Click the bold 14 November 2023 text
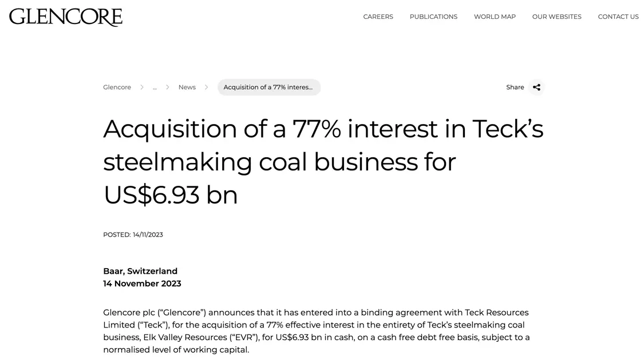The width and height of the screenshot is (644, 359). [x=142, y=284]
